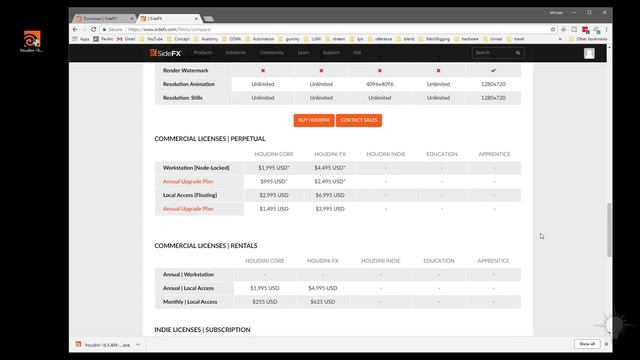Expand the bookmarks overflow chevron

click(560, 39)
